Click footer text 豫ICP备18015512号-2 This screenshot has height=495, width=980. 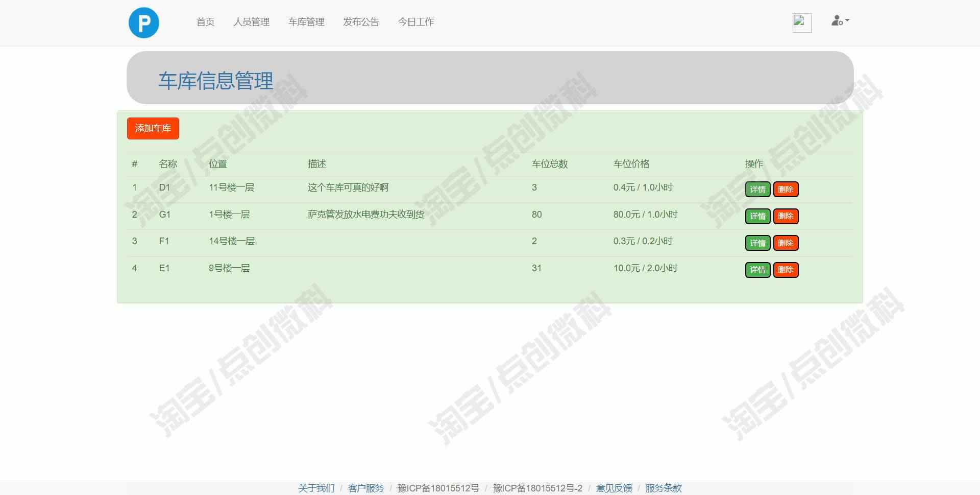(x=537, y=488)
